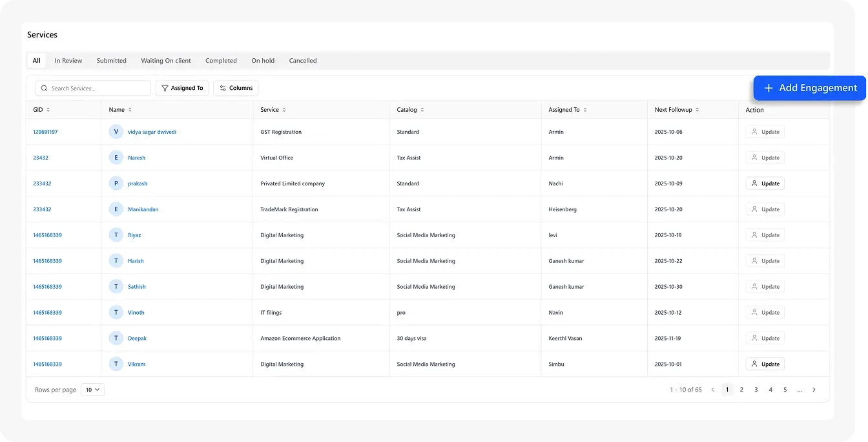Sort the Next Followup column

697,110
